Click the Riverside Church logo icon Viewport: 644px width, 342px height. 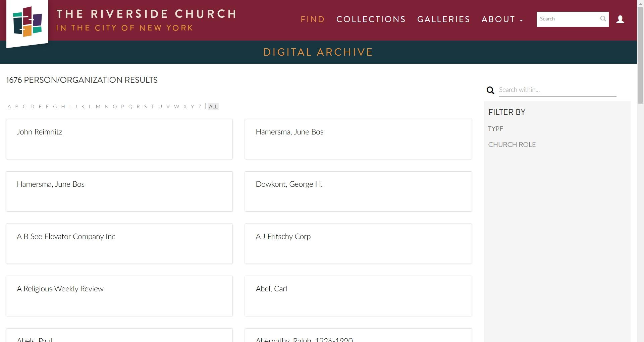coord(27,22)
